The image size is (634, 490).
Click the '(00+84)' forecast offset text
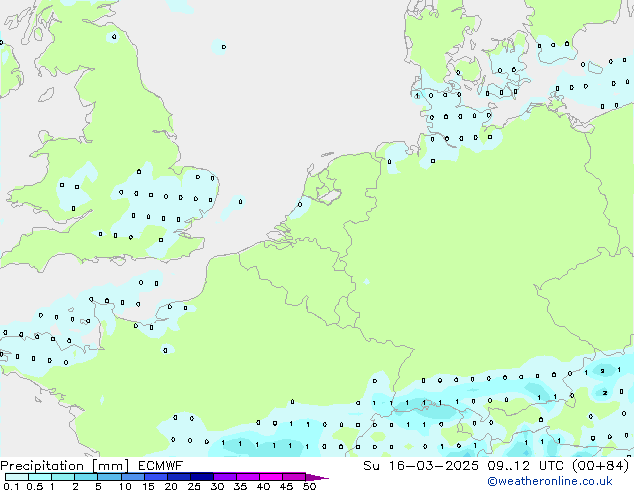pos(601,466)
